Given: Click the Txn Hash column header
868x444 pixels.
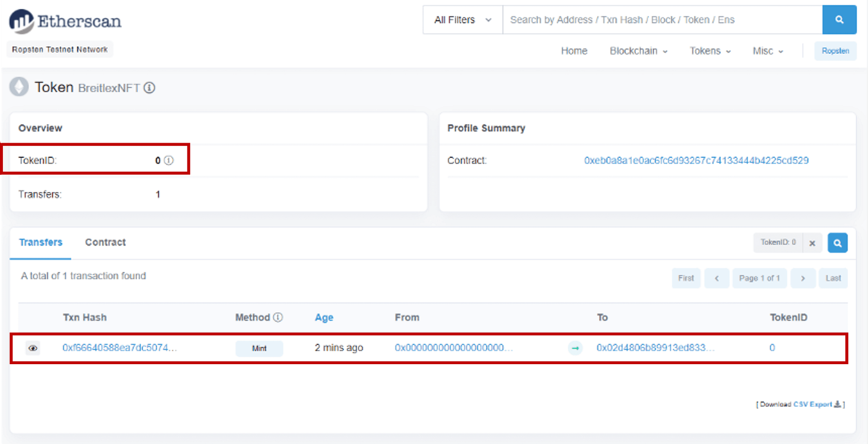Looking at the screenshot, I should click(85, 317).
